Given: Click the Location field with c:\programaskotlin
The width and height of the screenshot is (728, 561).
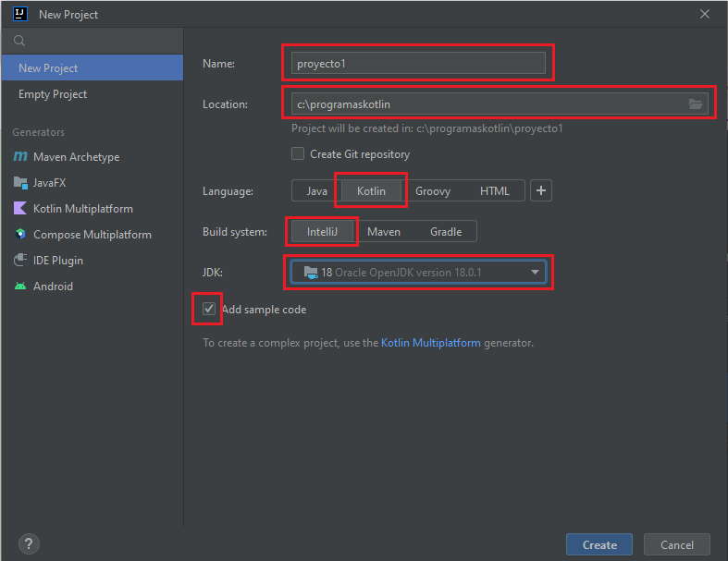Looking at the screenshot, I should pos(500,104).
